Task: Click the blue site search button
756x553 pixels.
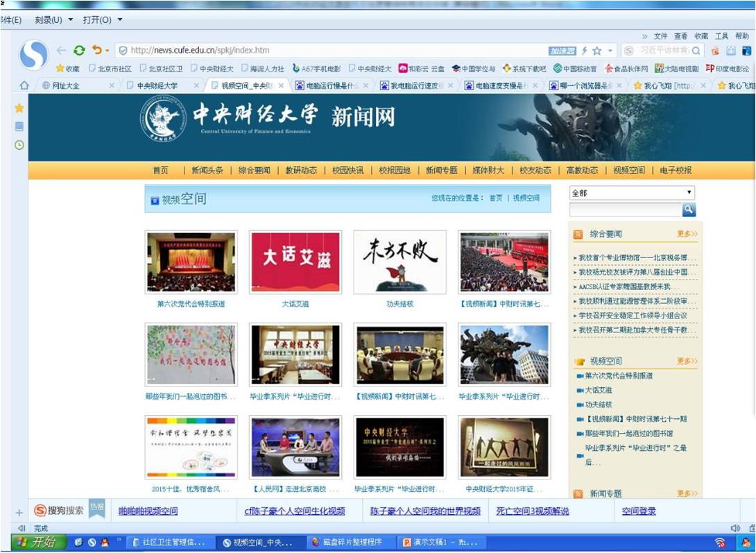Action: [x=689, y=210]
